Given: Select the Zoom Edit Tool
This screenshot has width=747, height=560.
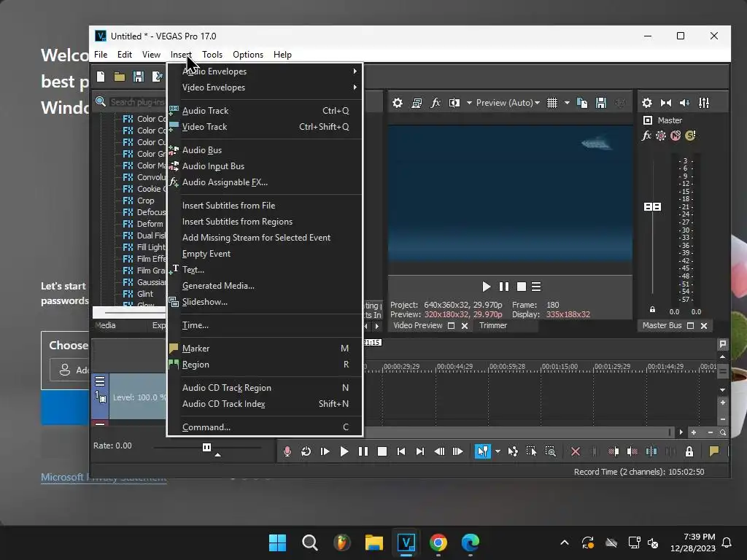Looking at the screenshot, I should coord(550,451).
